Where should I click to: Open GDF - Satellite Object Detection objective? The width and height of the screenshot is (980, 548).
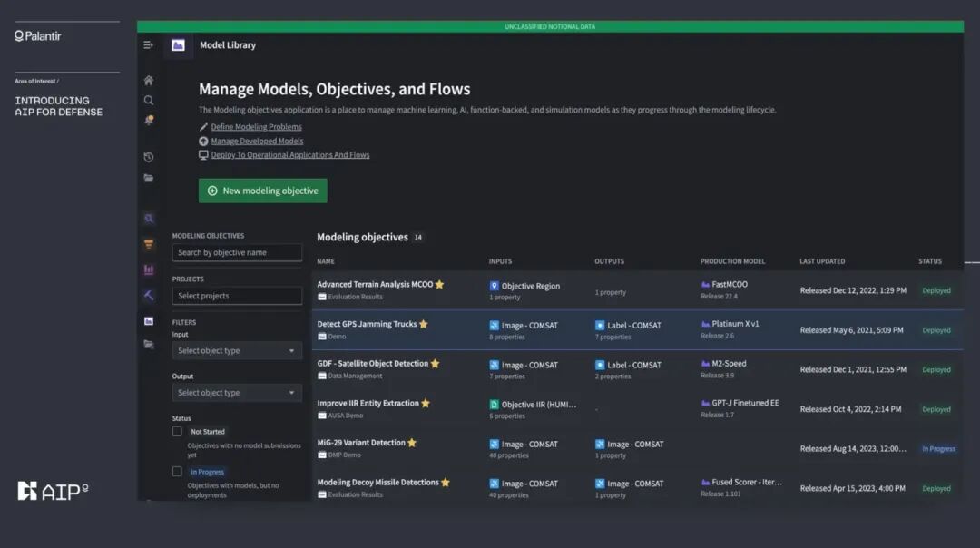373,364
